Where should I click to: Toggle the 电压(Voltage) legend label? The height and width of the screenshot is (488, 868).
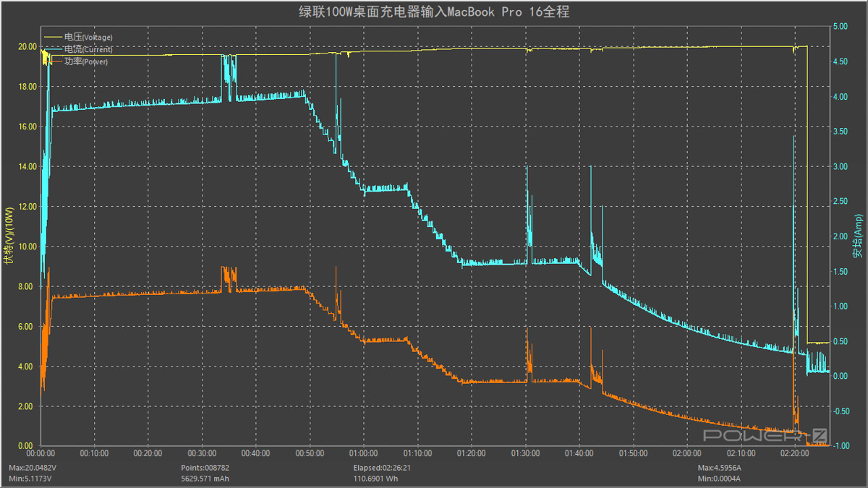[x=88, y=37]
